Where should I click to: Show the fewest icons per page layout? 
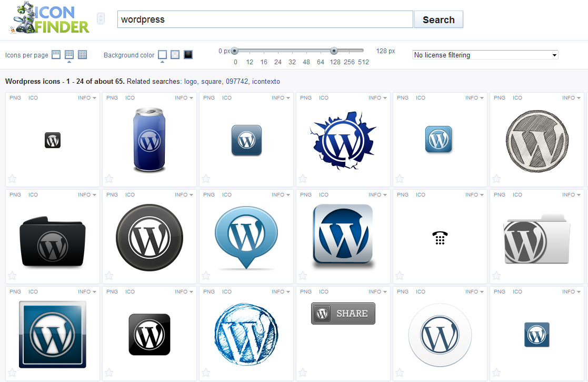point(56,54)
